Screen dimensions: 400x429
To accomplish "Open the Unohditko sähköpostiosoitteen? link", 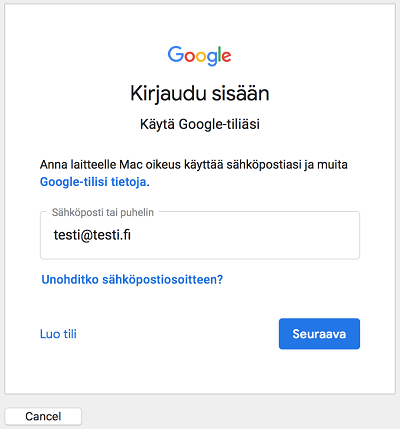I will pos(132,279).
